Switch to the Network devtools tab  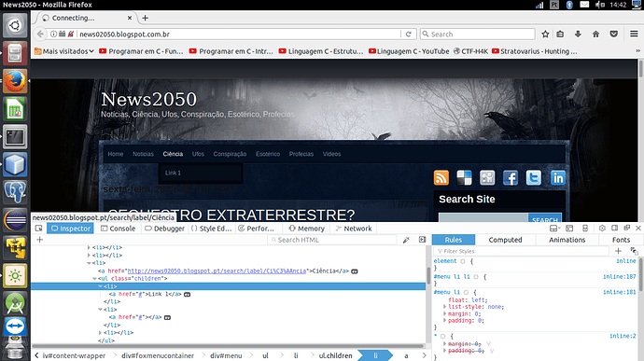354,229
